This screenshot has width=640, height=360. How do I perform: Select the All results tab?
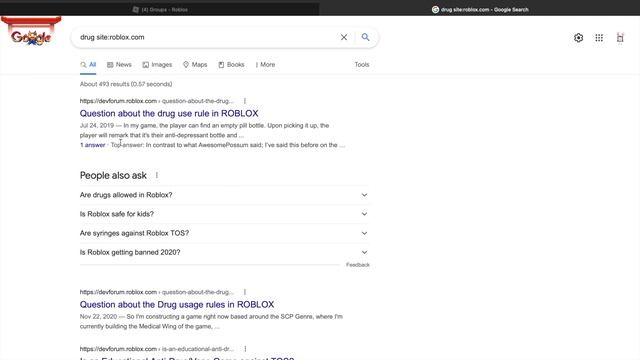tap(88, 65)
